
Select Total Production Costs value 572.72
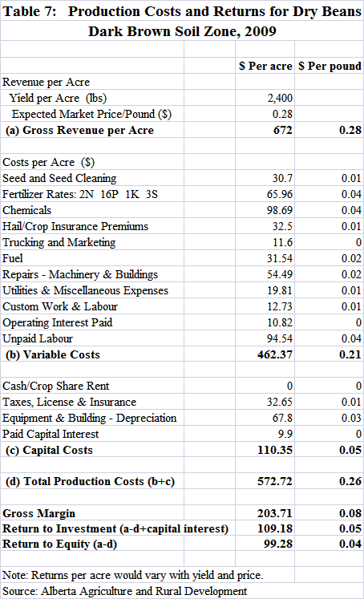pyautogui.click(x=275, y=481)
